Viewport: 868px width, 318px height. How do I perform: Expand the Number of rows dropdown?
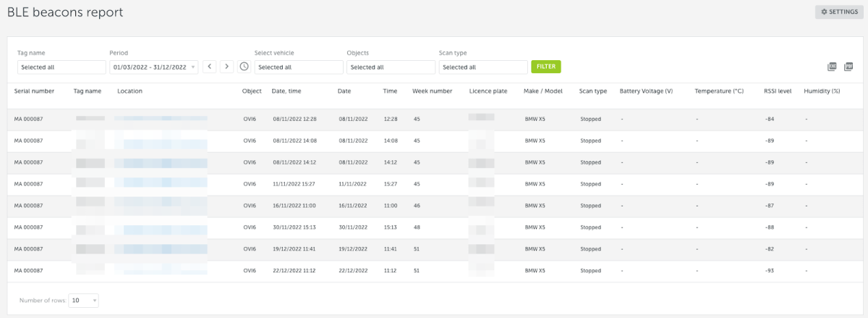83,300
